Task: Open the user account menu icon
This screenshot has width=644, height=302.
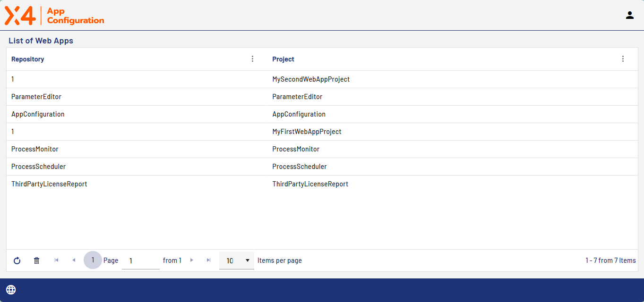Action: 629,15
